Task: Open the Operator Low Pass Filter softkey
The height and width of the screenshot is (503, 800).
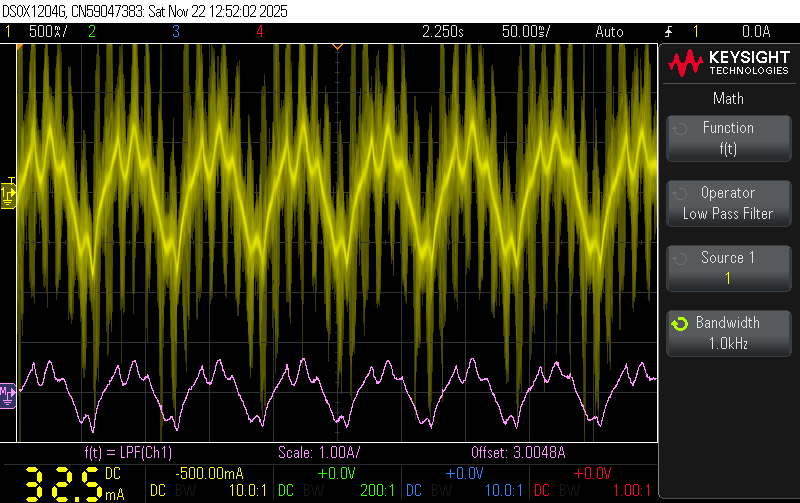Action: click(x=729, y=203)
